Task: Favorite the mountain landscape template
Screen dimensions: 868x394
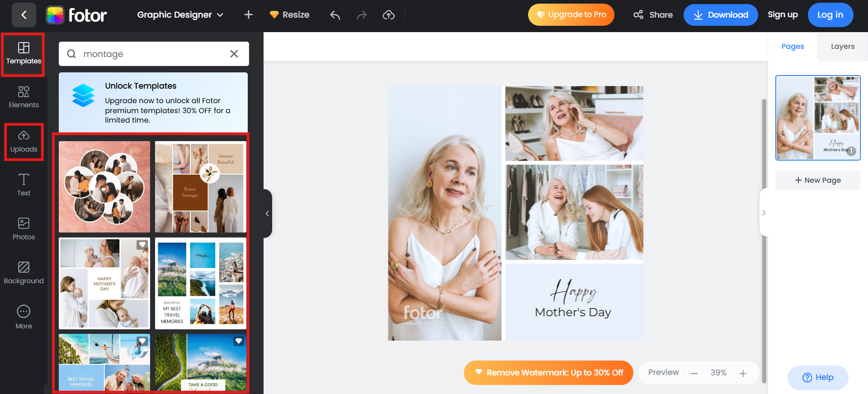Action: click(x=239, y=341)
